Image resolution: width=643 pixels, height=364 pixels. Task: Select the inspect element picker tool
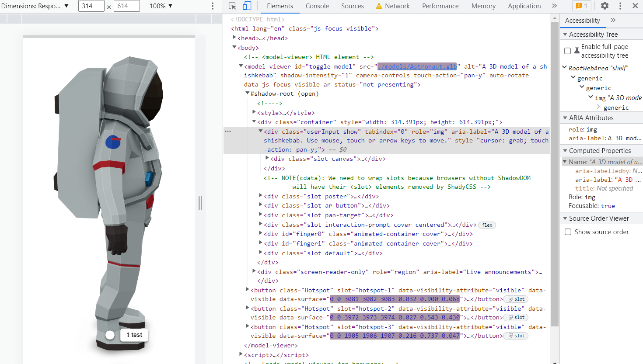[x=232, y=6]
